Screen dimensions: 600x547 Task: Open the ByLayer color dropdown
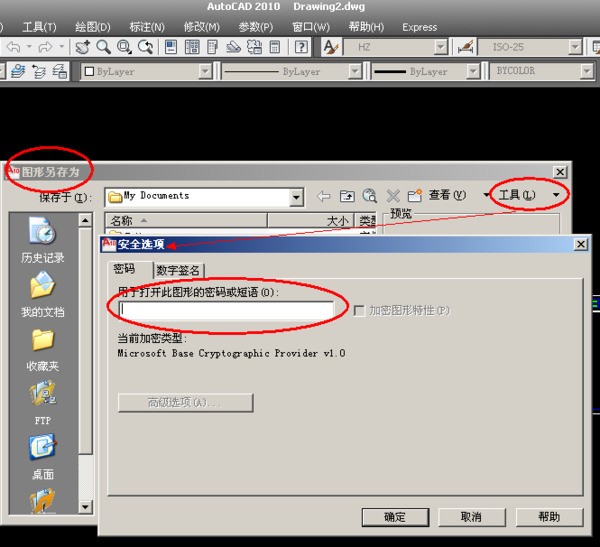coord(205,72)
